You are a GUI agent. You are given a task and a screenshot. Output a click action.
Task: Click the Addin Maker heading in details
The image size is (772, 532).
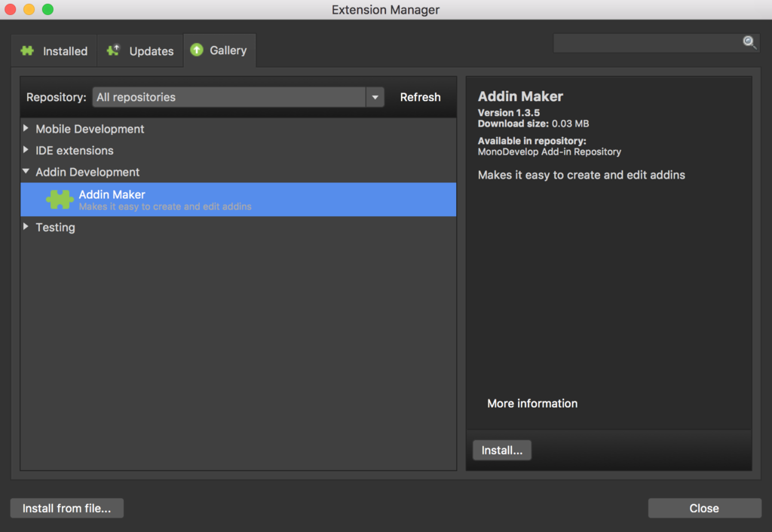(520, 96)
